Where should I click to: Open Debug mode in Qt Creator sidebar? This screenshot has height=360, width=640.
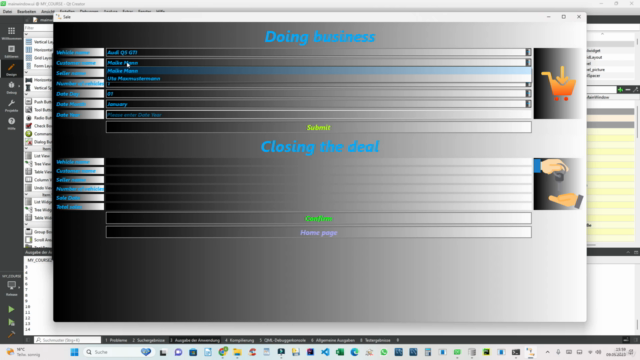click(x=11, y=87)
